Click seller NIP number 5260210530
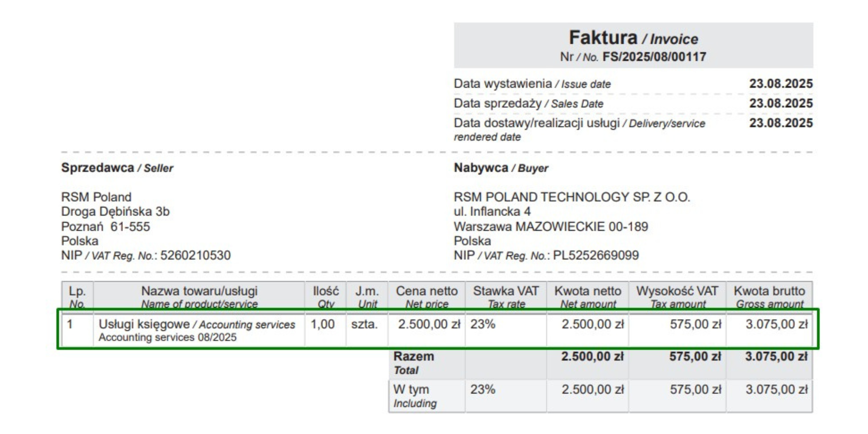 pyautogui.click(x=195, y=255)
